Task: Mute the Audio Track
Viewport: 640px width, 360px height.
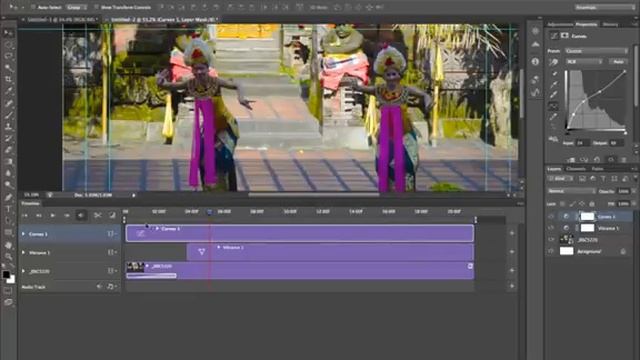Action: 99,287
